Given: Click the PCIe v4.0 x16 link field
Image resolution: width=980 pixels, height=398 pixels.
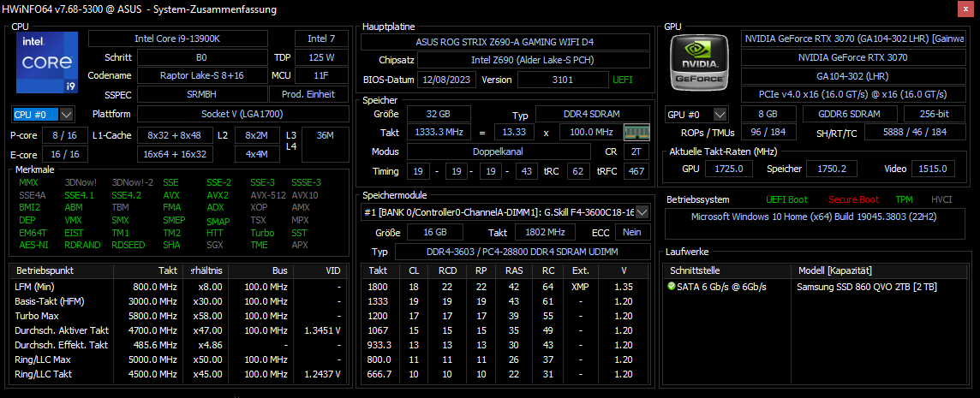Looking at the screenshot, I should [852, 94].
